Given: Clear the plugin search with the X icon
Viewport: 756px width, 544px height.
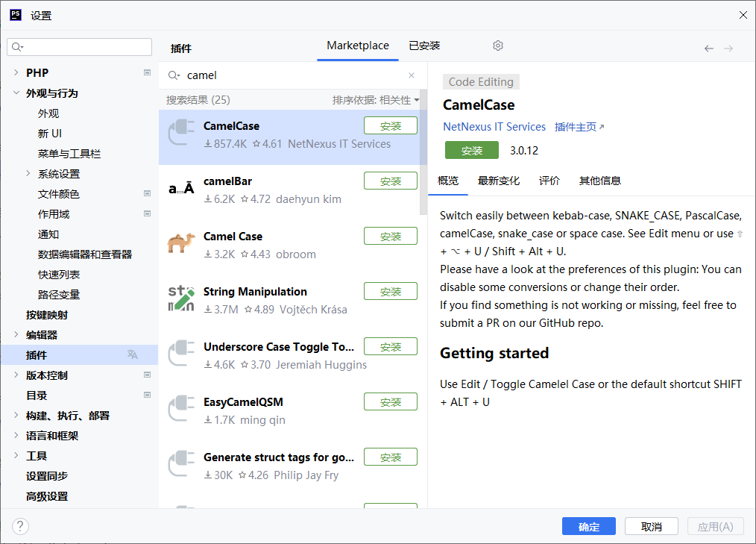Looking at the screenshot, I should 412,75.
